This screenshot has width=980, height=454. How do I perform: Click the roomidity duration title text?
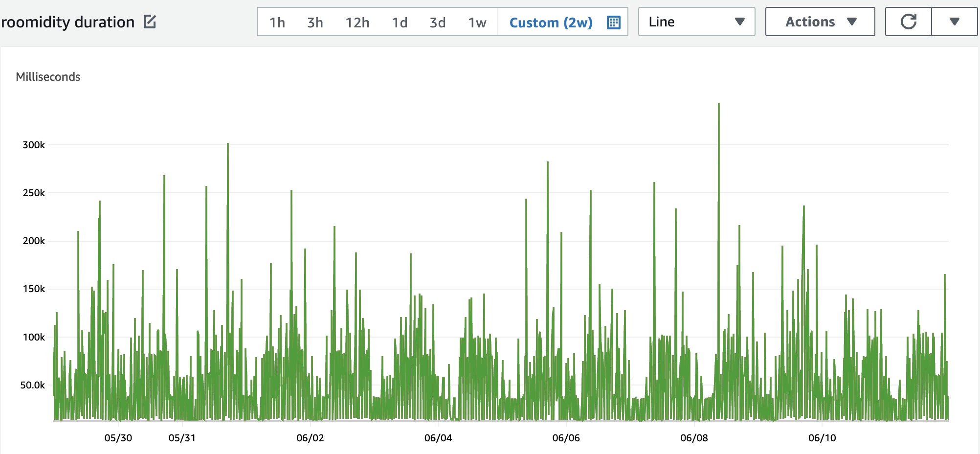pyautogui.click(x=68, y=22)
